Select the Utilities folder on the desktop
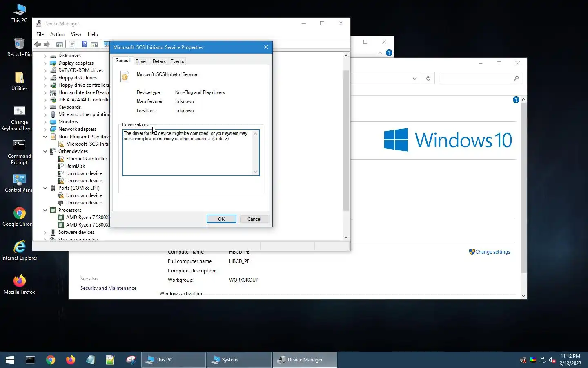The width and height of the screenshot is (588, 368). 19,81
